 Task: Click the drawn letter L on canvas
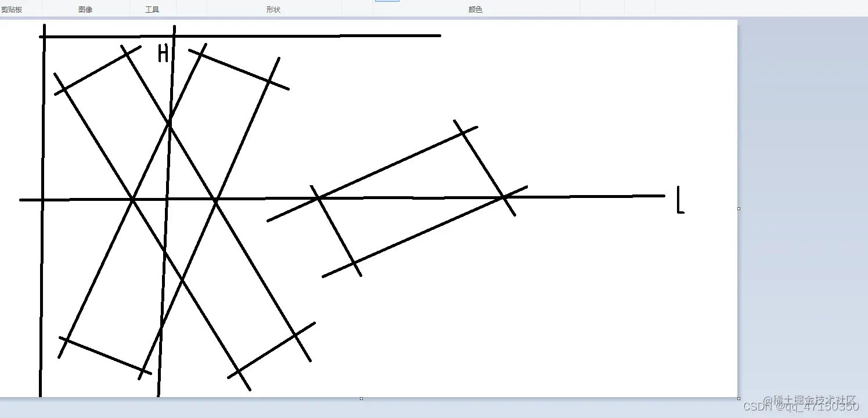[680, 200]
